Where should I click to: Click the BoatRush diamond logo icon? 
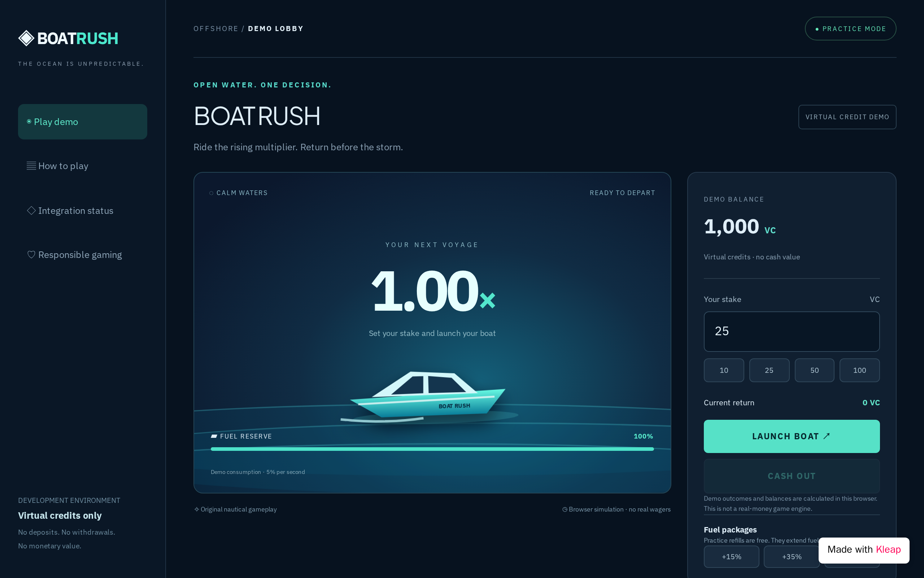[26, 38]
